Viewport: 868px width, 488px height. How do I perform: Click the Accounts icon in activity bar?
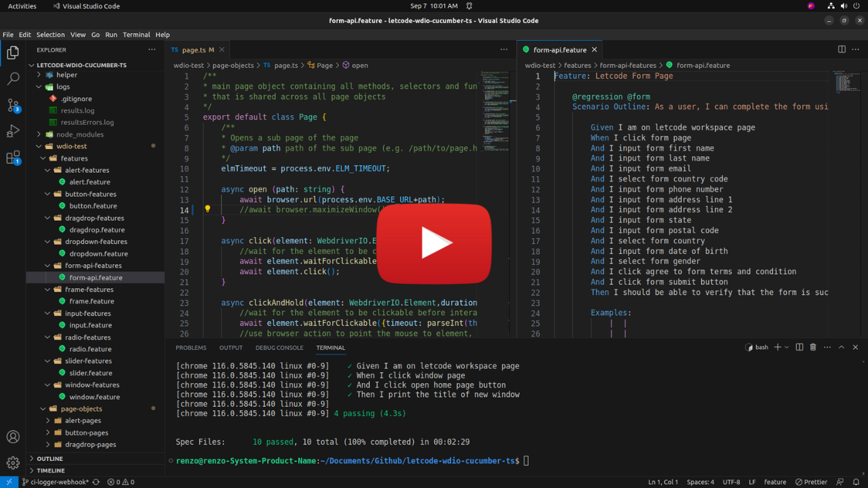[x=13, y=437]
